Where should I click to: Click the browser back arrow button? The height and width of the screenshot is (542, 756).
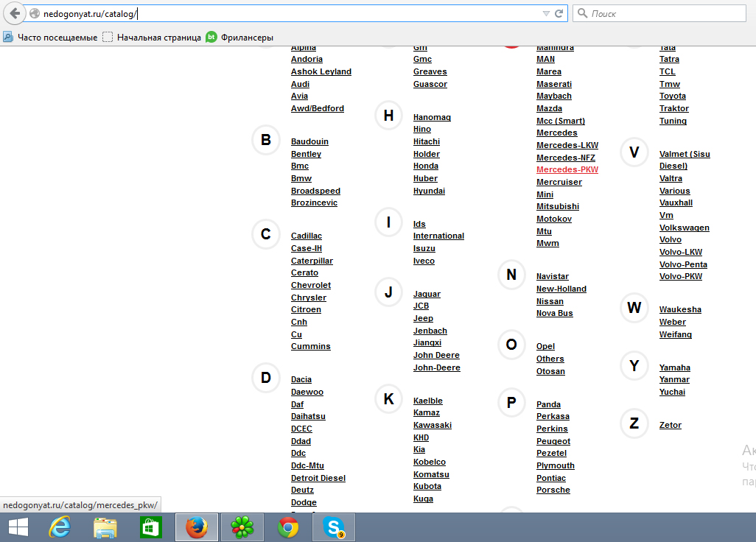[15, 13]
